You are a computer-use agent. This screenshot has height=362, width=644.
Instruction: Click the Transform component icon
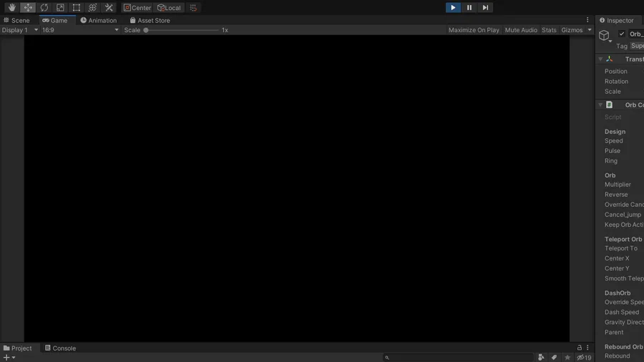pos(610,59)
